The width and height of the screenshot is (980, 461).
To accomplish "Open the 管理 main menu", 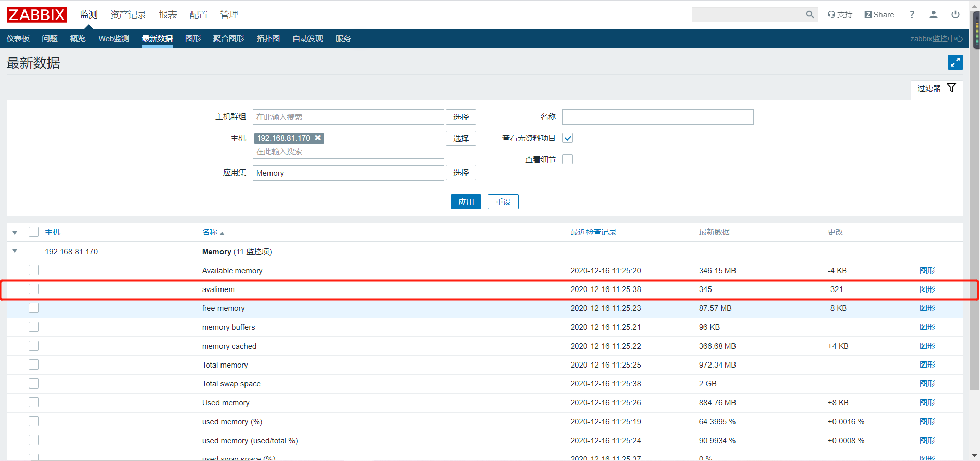I will pyautogui.click(x=229, y=15).
